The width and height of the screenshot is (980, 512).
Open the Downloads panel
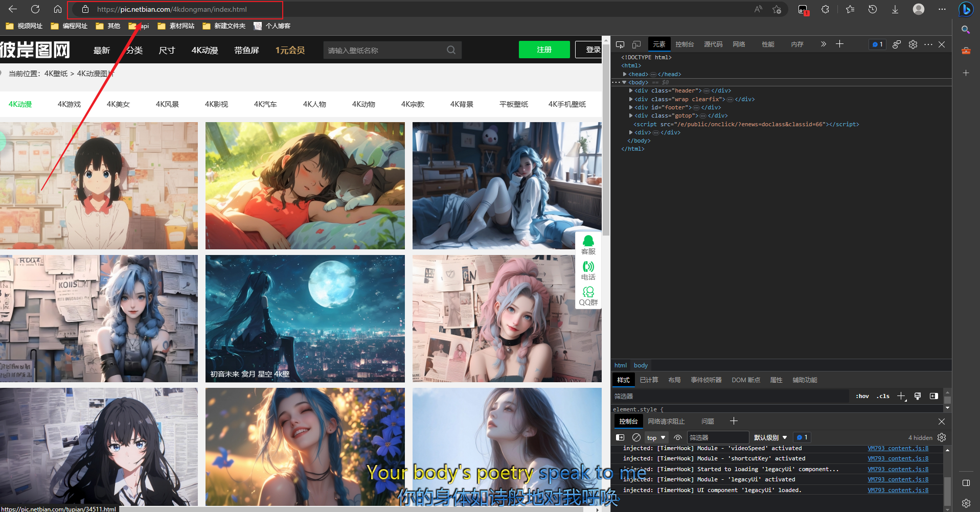[895, 9]
